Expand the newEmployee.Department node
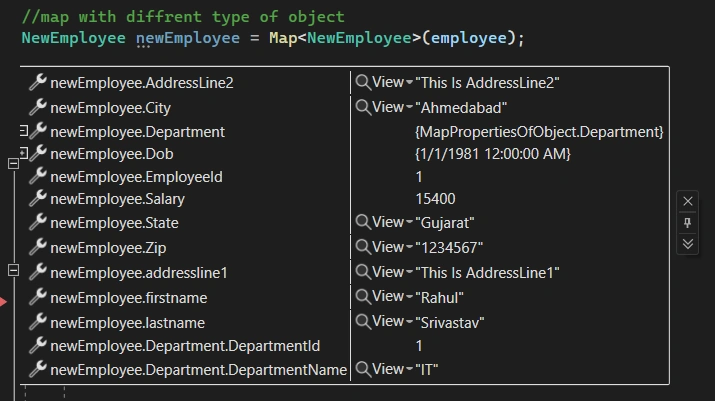This screenshot has width=715, height=401. [x=24, y=131]
